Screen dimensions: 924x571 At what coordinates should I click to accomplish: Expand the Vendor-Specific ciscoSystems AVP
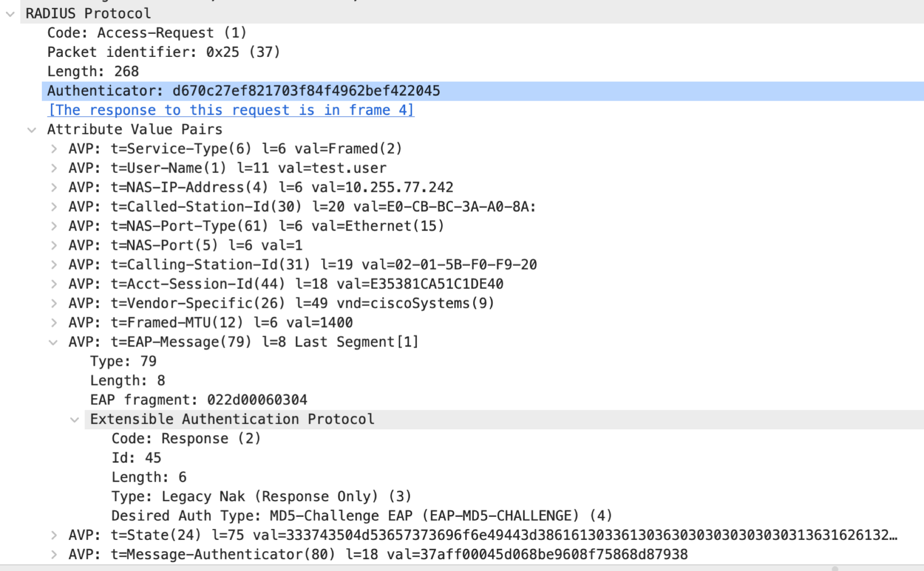(54, 303)
